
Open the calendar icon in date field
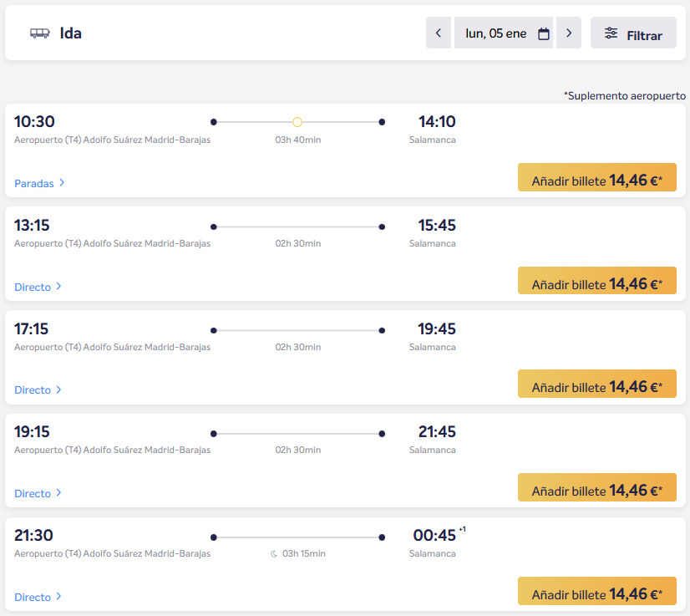click(x=544, y=34)
